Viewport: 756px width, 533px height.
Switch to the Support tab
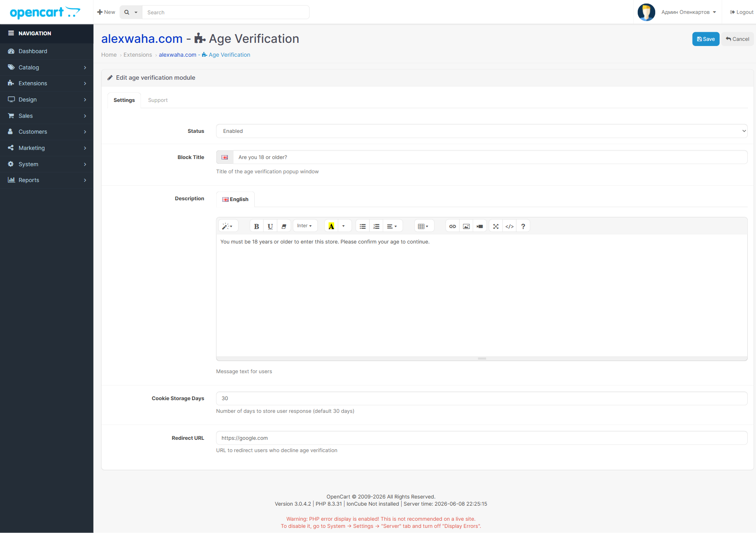[x=158, y=100]
